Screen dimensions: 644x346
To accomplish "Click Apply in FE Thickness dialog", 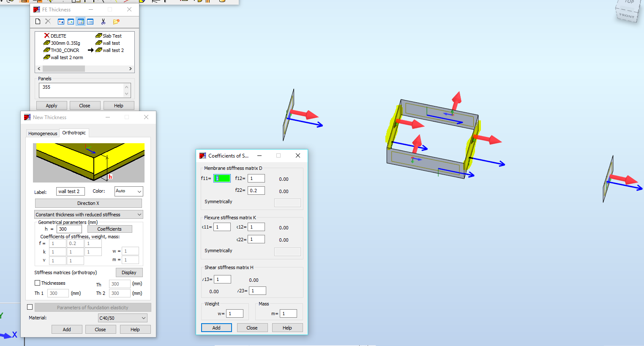I will coord(51,105).
